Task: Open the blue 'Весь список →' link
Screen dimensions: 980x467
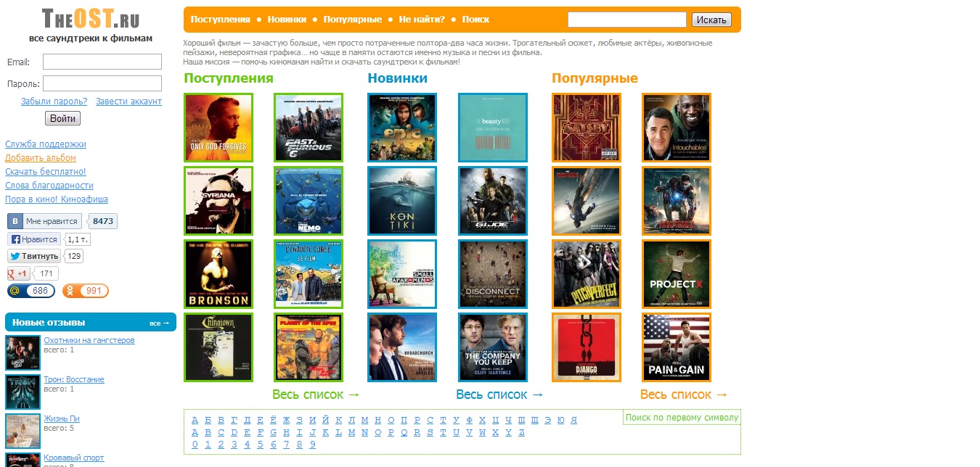Action: (x=500, y=394)
